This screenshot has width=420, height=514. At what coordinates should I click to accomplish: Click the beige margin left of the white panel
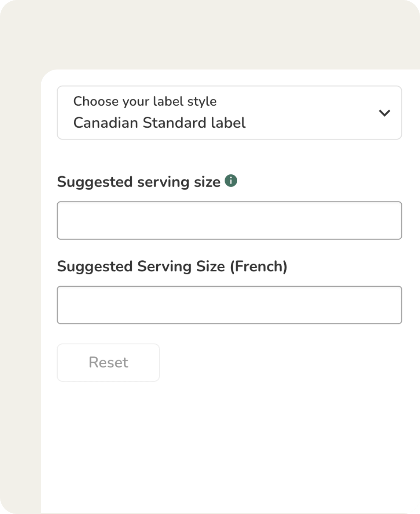[20, 297]
